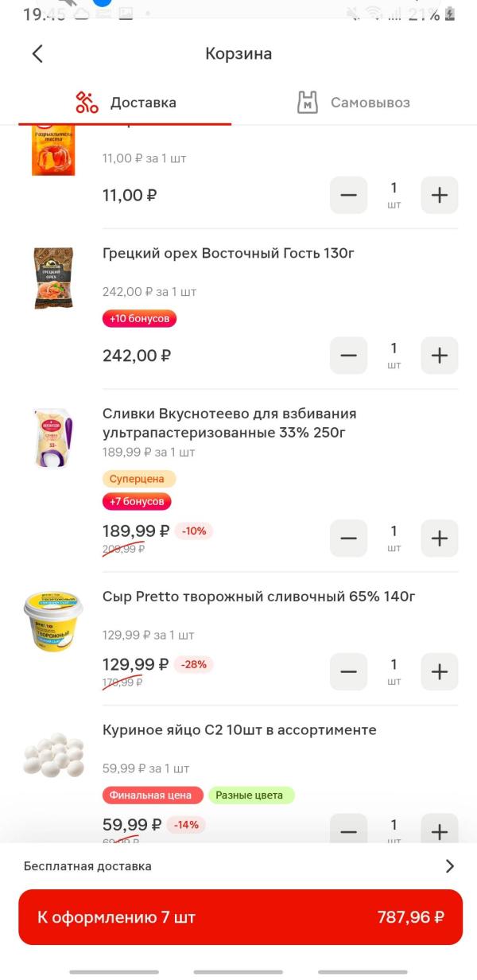Tap plus for the 11,00 ₽ baking powder item

point(439,195)
